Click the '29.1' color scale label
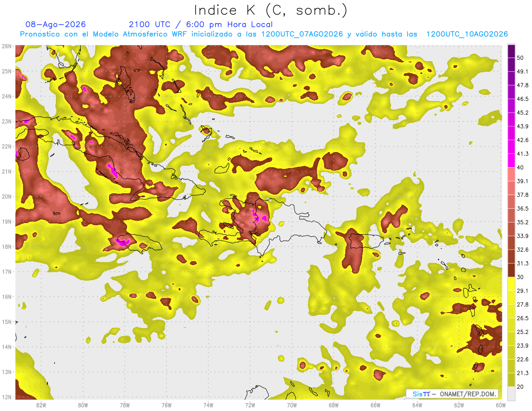The width and height of the screenshot is (532, 411). [x=523, y=290]
